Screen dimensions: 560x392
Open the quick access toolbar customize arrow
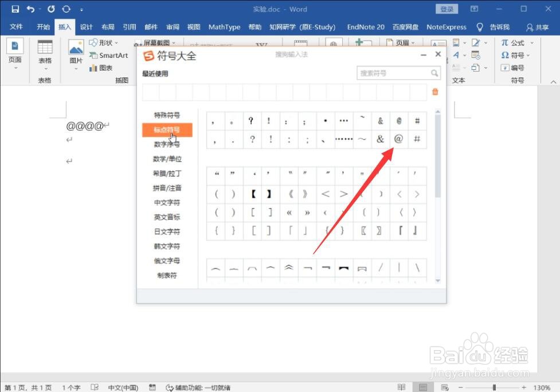click(x=81, y=10)
